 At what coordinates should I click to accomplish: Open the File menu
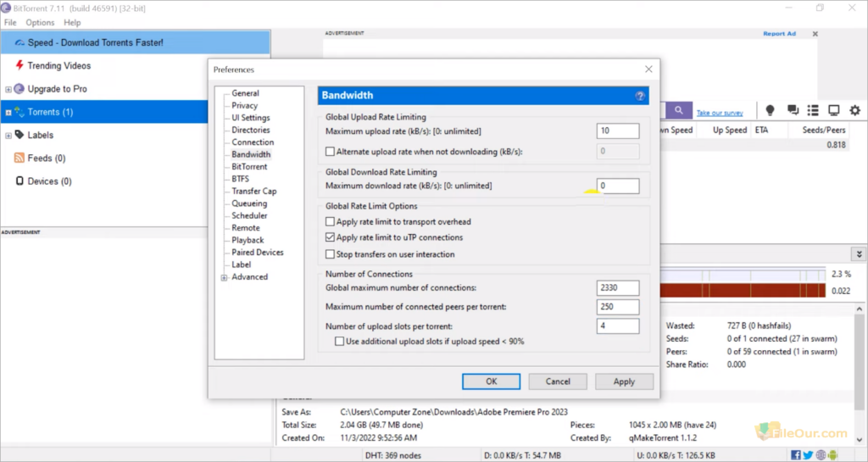pyautogui.click(x=10, y=23)
